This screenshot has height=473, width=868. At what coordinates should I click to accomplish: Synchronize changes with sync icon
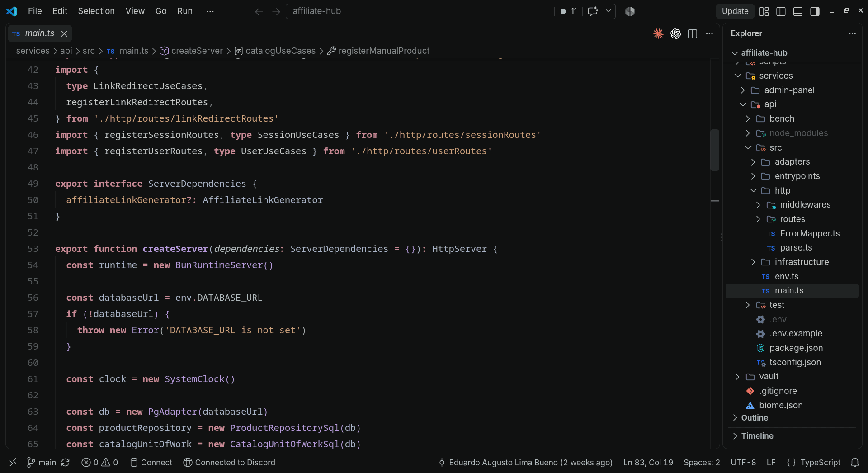pos(66,462)
